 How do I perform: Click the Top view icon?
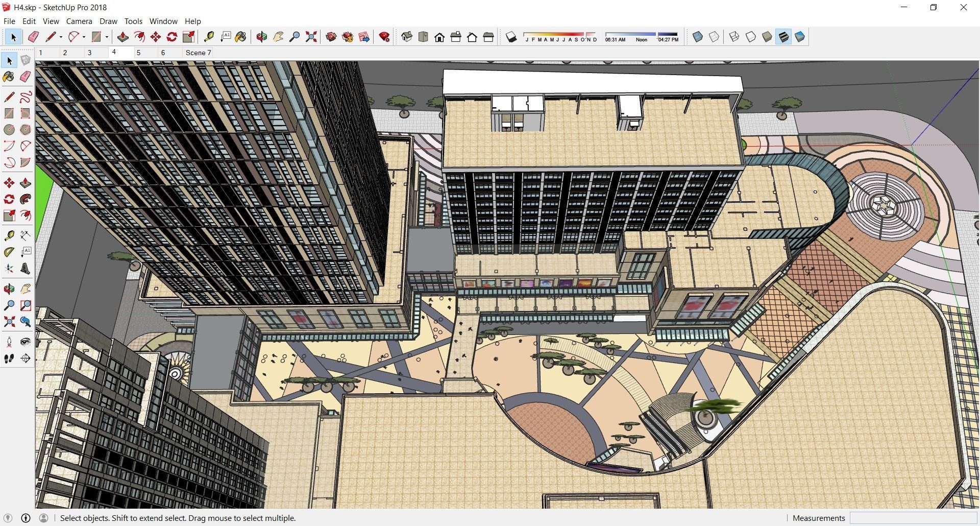(x=423, y=37)
